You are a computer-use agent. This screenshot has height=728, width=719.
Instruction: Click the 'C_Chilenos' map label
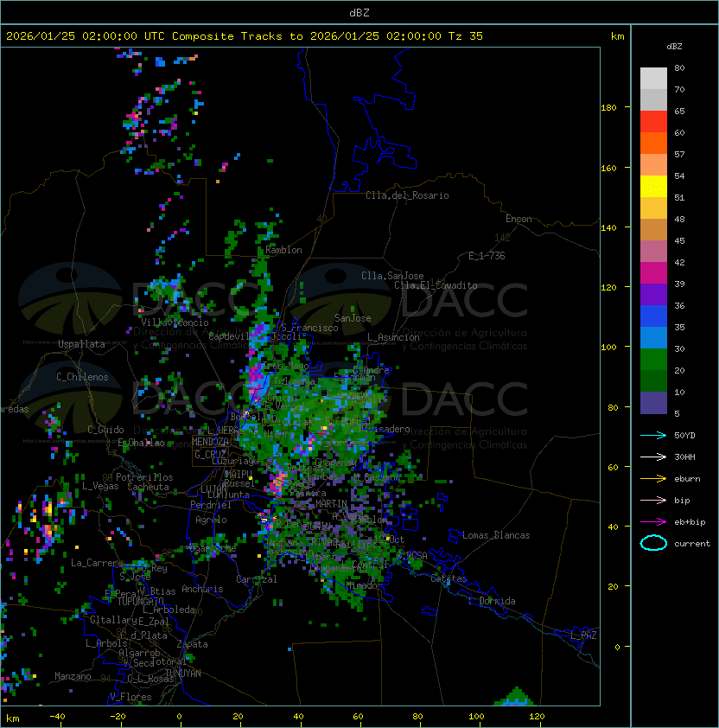pos(82,377)
